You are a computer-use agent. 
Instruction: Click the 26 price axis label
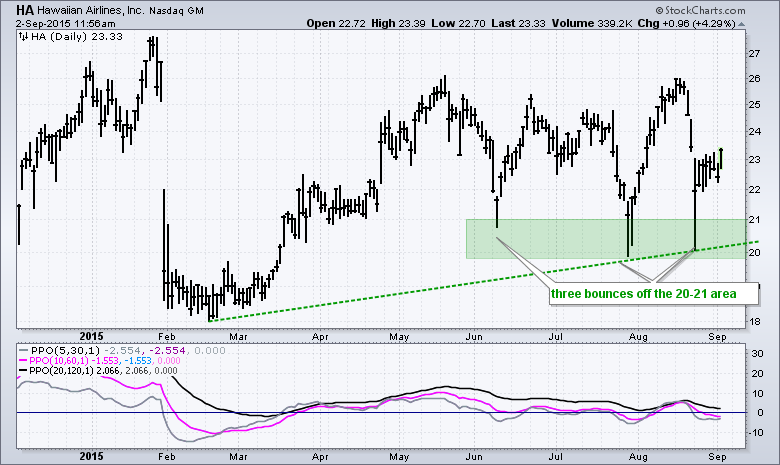pos(754,79)
